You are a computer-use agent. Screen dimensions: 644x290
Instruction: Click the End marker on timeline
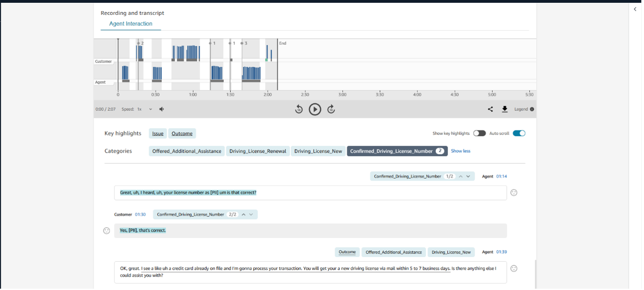click(x=282, y=43)
